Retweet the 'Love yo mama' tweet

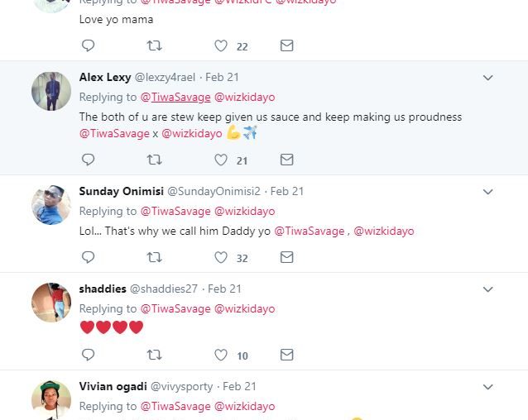(154, 45)
